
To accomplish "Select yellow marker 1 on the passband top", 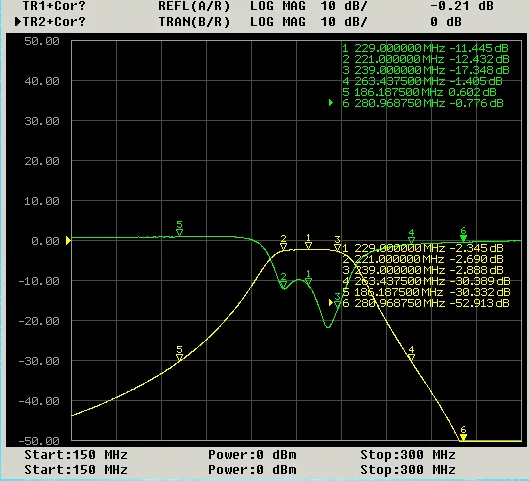I will coord(308,241).
